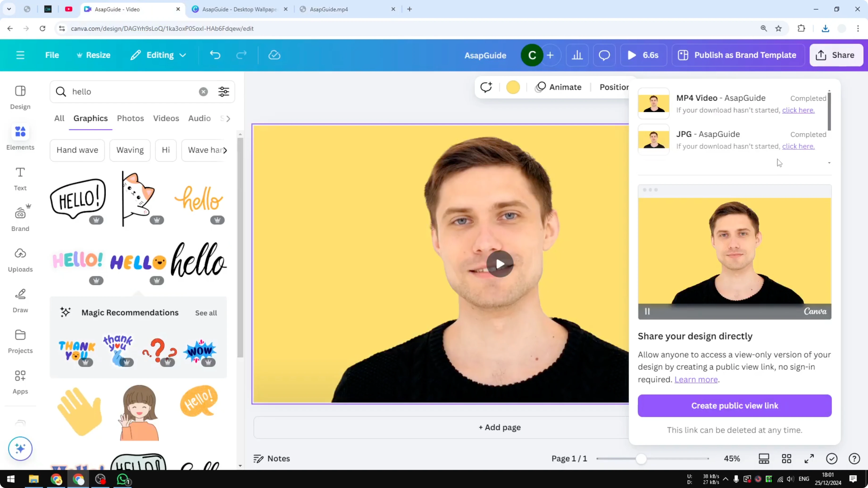This screenshot has width=868, height=488.
Task: Open the File menu
Action: pyautogui.click(x=52, y=55)
